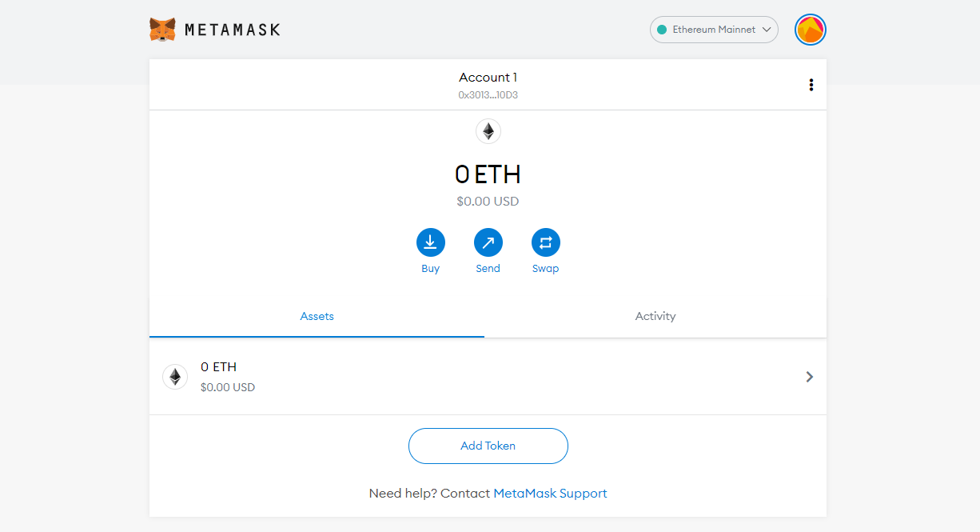Click the Send arrow icon
This screenshot has height=532, width=980.
click(x=488, y=242)
